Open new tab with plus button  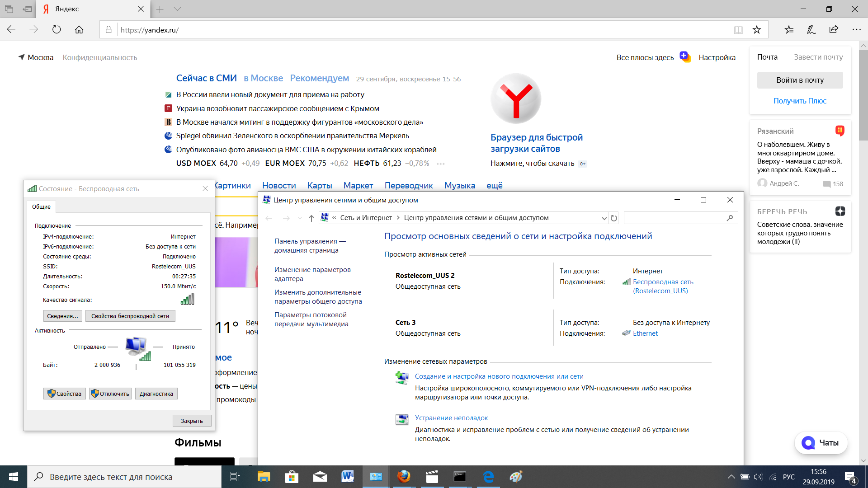[160, 9]
